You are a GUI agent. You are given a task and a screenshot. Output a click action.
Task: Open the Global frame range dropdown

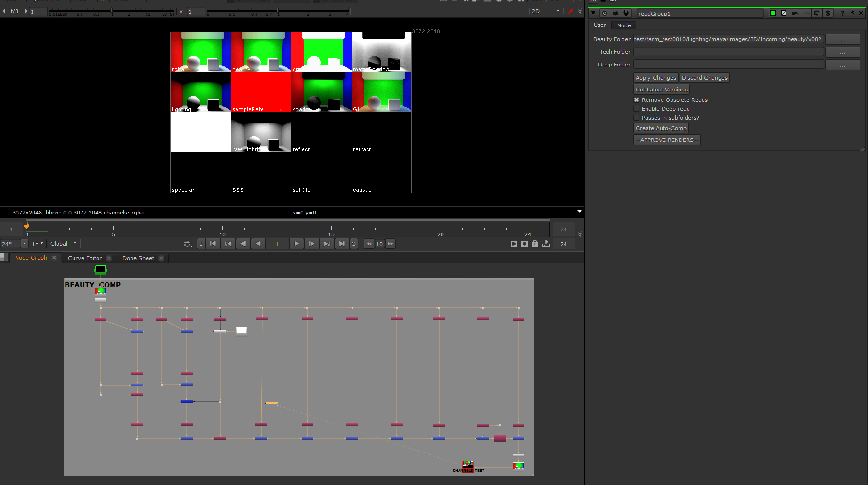tap(63, 244)
